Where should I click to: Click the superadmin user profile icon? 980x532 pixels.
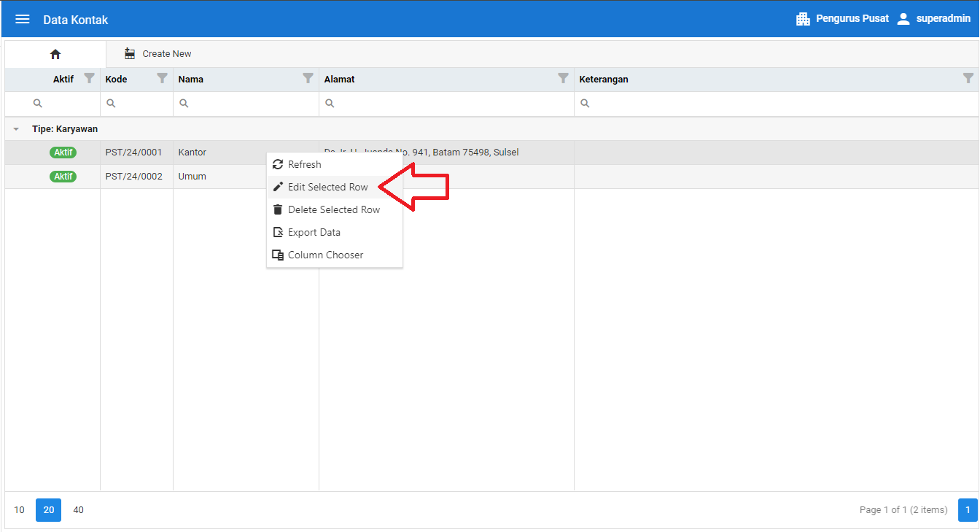903,19
